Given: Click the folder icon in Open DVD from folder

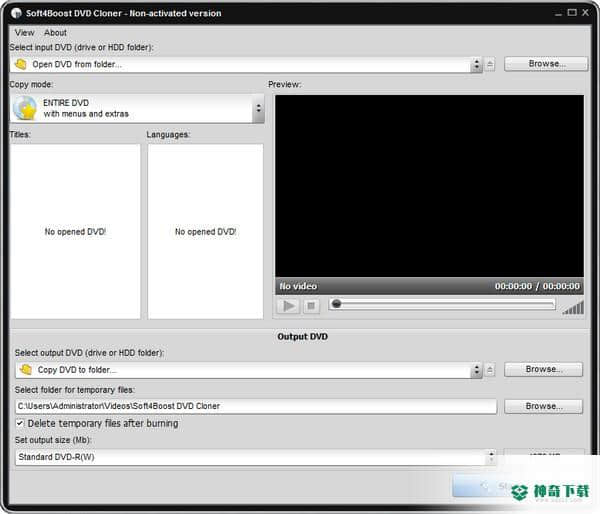Looking at the screenshot, I should pyautogui.click(x=21, y=64).
